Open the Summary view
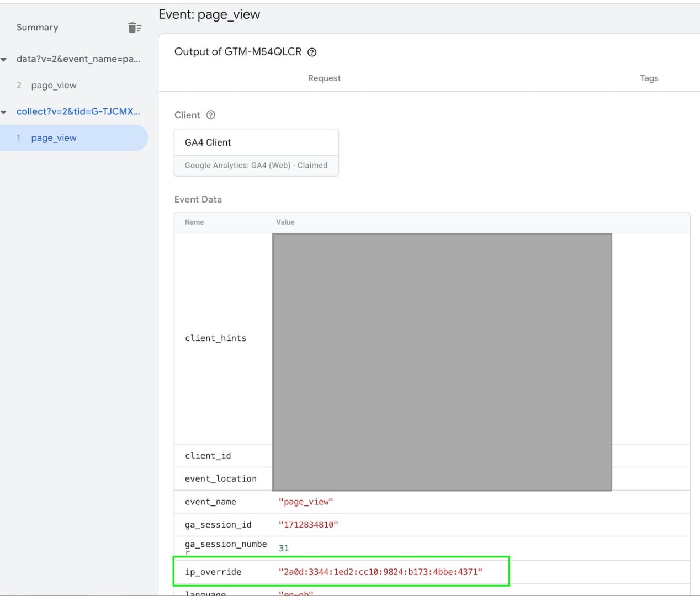Image resolution: width=700 pixels, height=596 pixels. pos(37,27)
